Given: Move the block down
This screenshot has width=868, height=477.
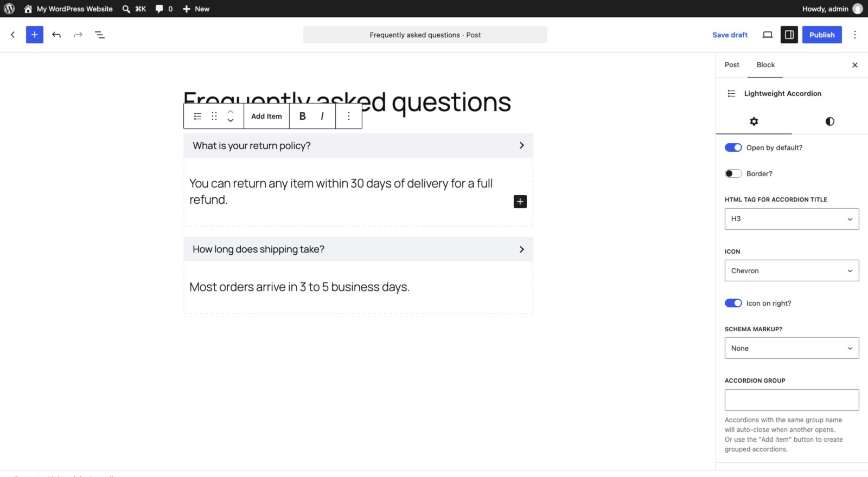Looking at the screenshot, I should click(231, 121).
